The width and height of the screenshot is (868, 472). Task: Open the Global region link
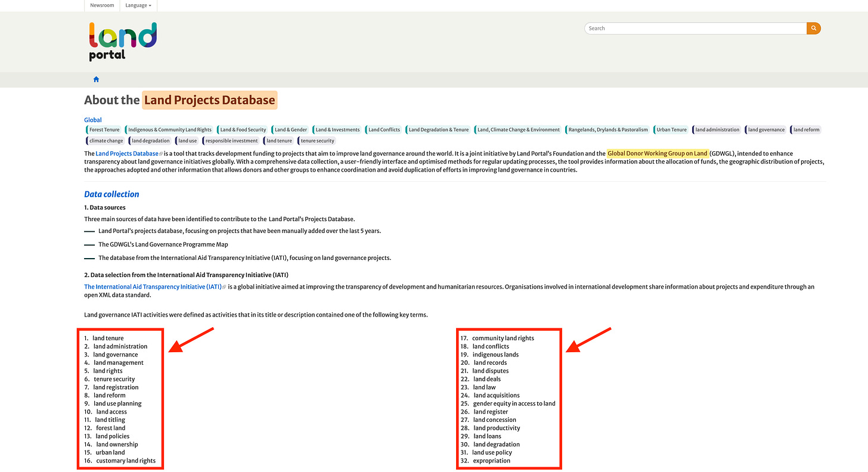tap(93, 120)
